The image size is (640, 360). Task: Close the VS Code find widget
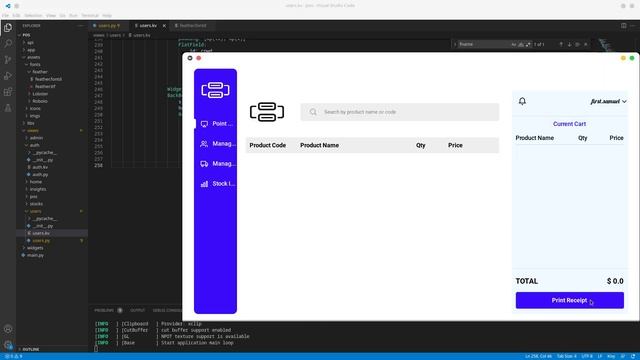click(x=586, y=44)
